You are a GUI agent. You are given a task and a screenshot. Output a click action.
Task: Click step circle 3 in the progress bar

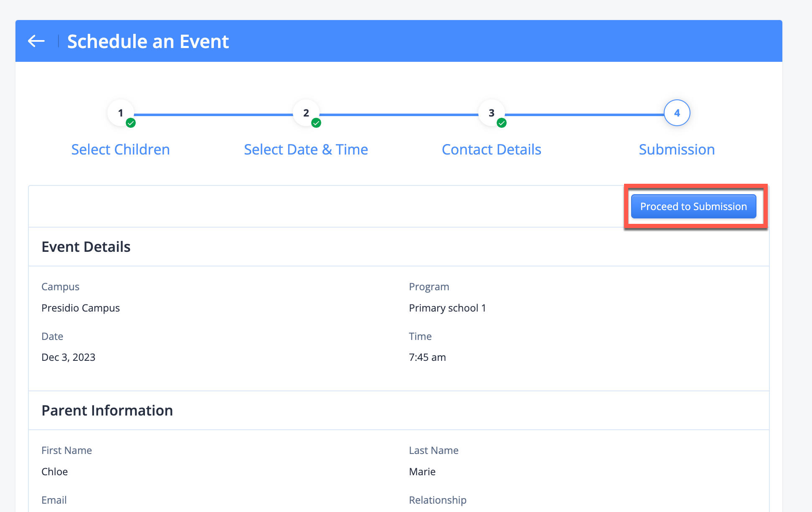coord(491,113)
